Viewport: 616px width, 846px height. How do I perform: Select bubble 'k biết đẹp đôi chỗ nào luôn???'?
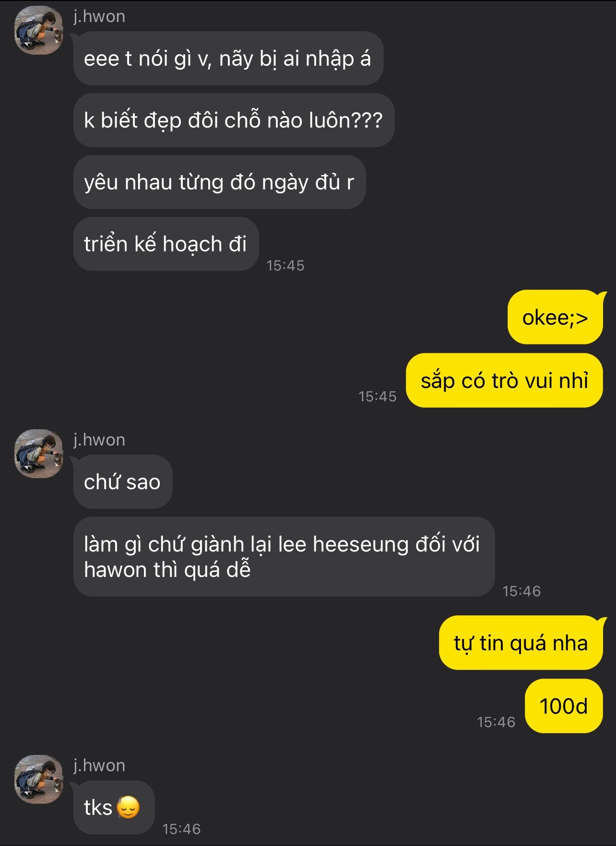click(x=234, y=120)
